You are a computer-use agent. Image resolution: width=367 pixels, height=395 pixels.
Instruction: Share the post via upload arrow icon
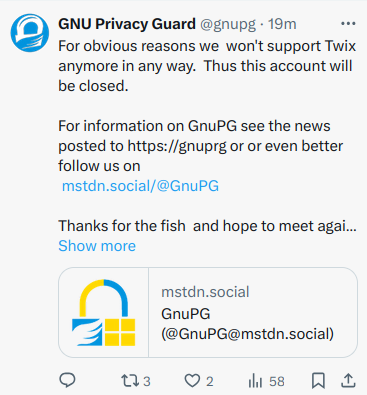(348, 381)
